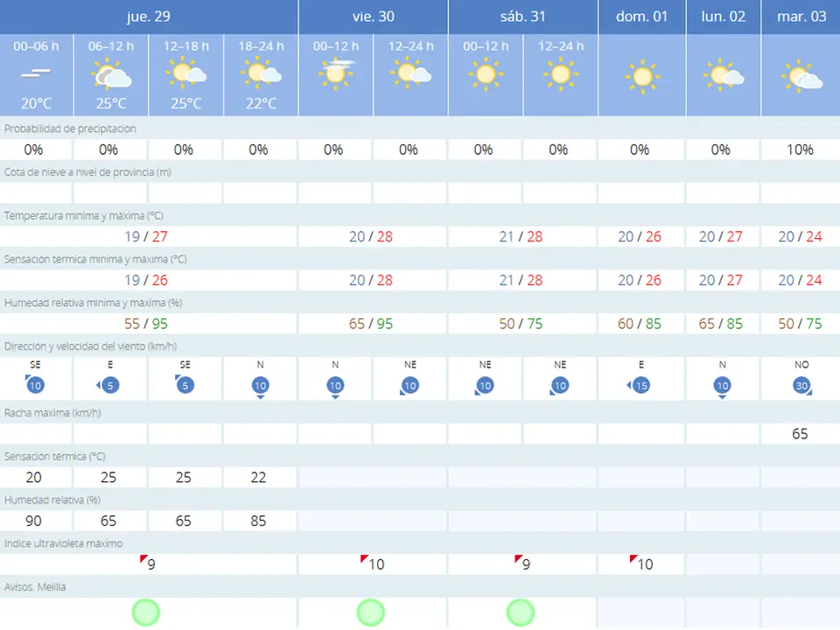Image resolution: width=840 pixels, height=630 pixels.
Task: Click the 18–24 h time slot header
Action: pos(261,46)
